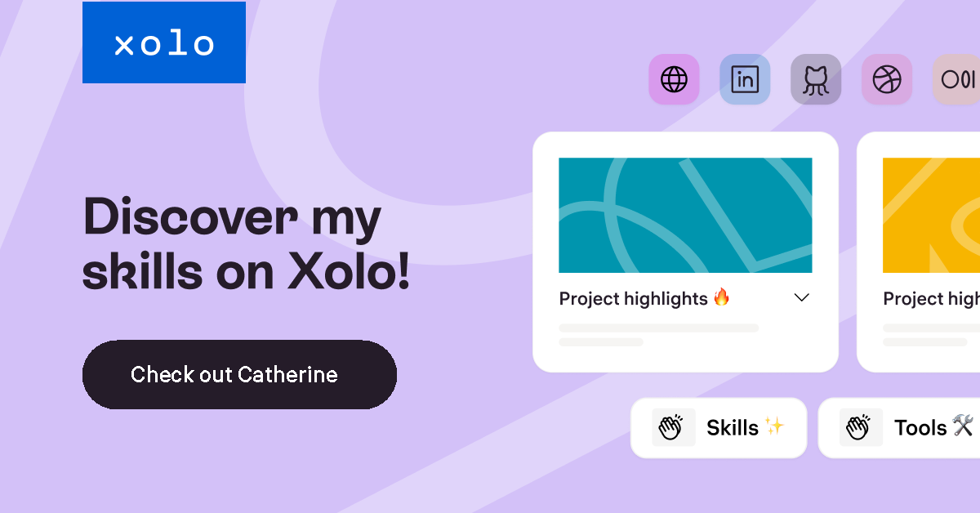Click the clapping hands icon beside Skills

673,427
